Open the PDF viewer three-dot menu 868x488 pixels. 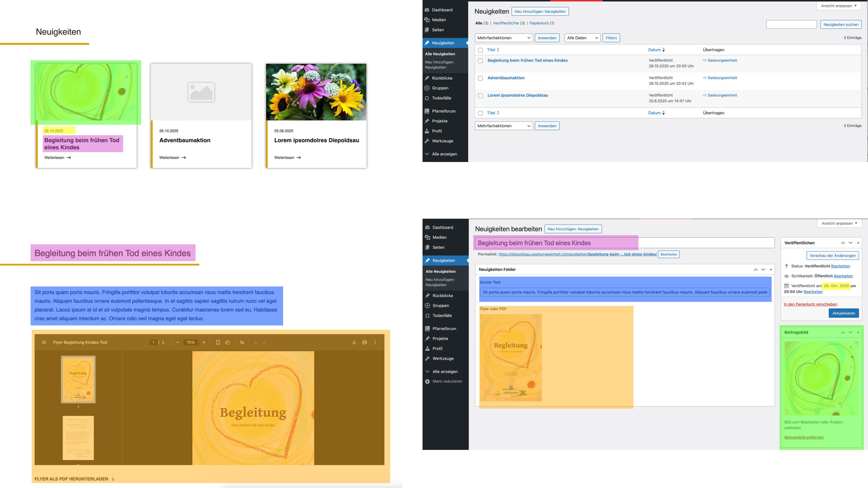375,342
